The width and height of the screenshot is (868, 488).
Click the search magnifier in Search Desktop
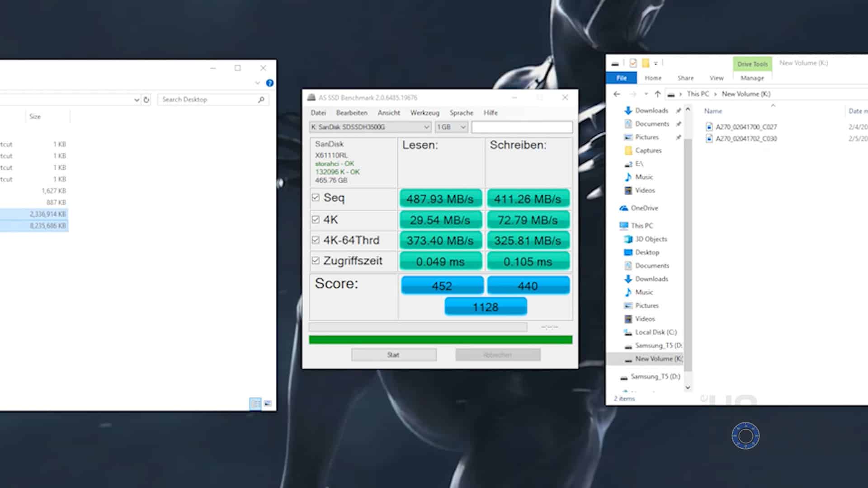click(x=261, y=99)
